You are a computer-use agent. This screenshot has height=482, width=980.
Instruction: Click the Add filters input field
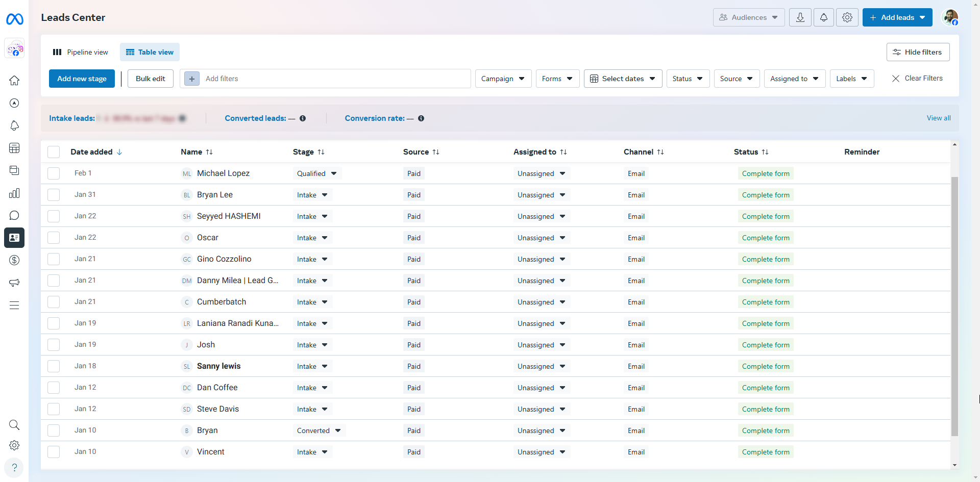coord(332,79)
